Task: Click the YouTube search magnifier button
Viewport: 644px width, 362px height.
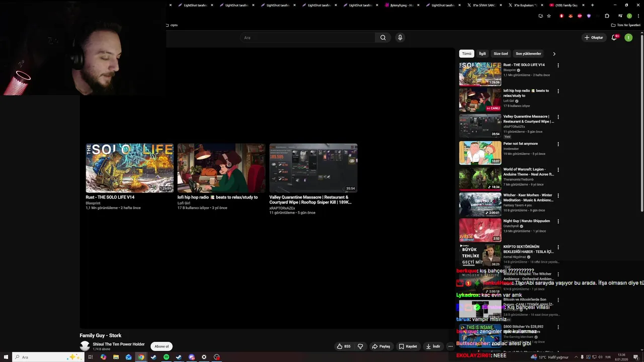Action: click(x=383, y=38)
